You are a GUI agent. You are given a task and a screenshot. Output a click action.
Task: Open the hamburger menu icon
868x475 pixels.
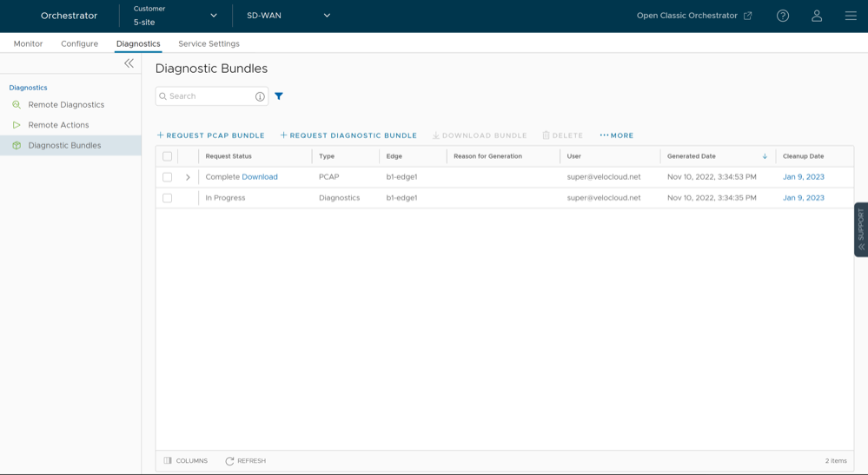850,16
